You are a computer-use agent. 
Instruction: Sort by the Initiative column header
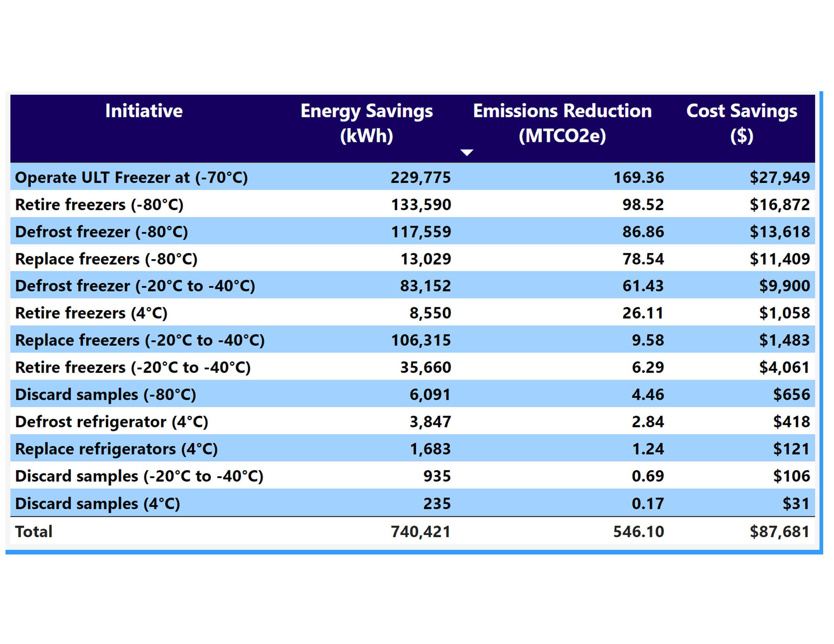[x=144, y=111]
